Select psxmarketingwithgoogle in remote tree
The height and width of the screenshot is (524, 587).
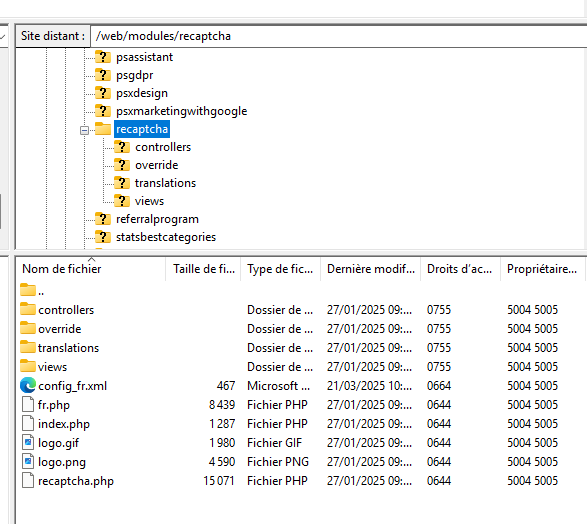[x=182, y=111]
